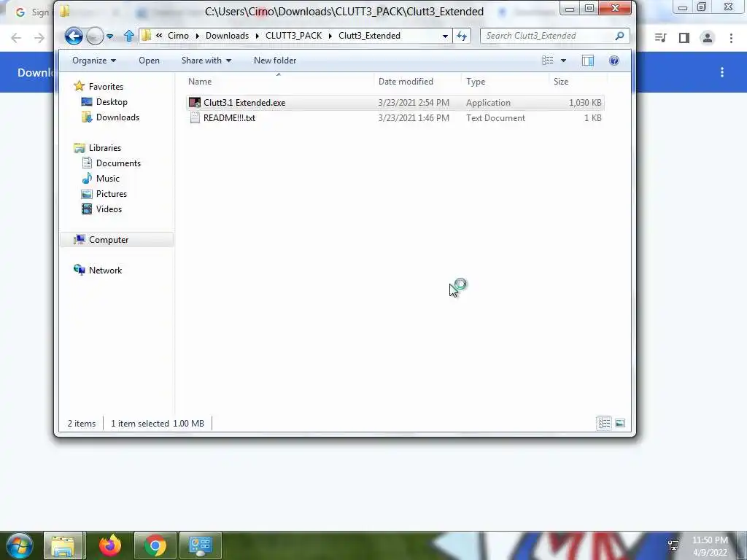This screenshot has height=560, width=747.
Task: Open the Downloads page three-dot menu
Action: 722,72
